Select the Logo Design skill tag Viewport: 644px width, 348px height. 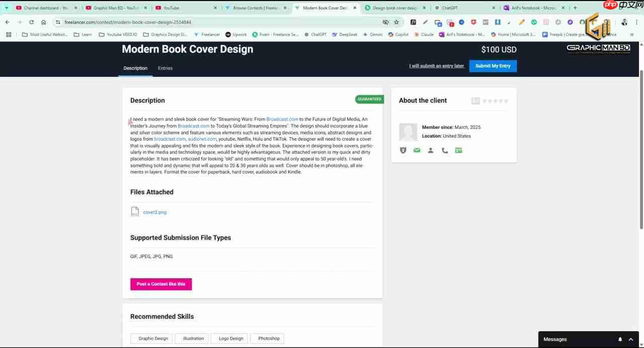(229, 338)
